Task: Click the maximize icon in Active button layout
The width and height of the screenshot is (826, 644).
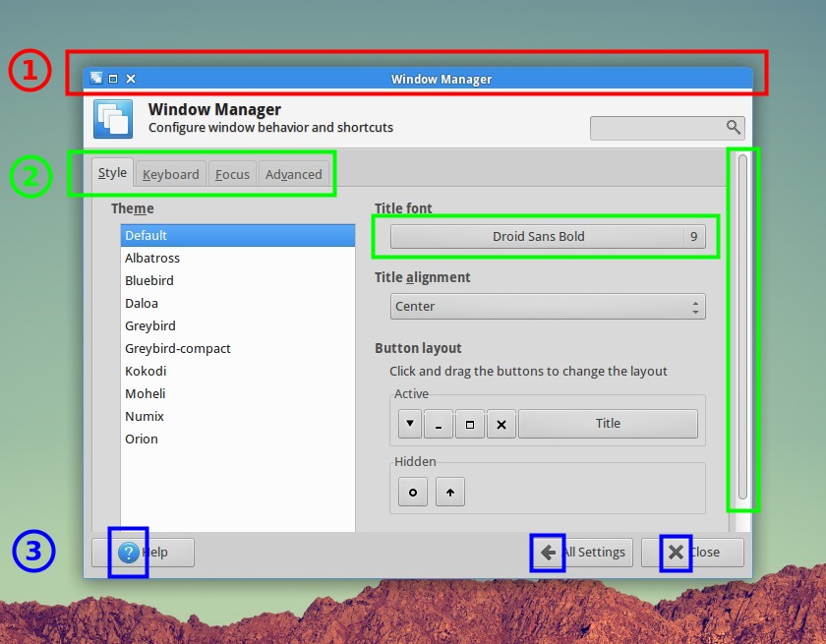Action: point(470,424)
